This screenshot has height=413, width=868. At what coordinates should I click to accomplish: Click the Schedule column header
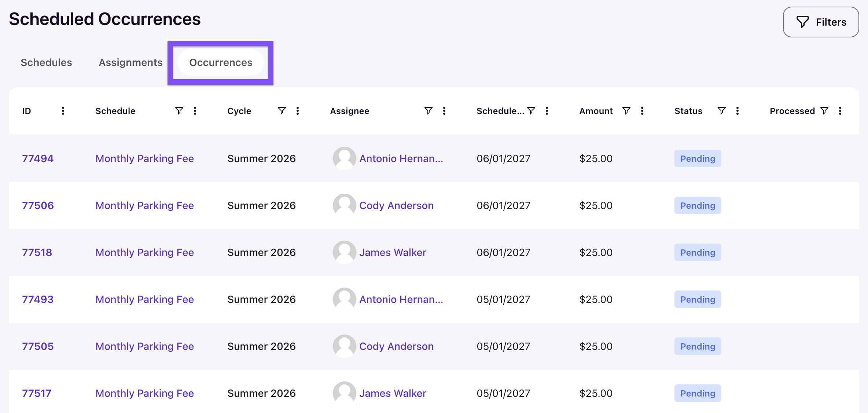(115, 111)
